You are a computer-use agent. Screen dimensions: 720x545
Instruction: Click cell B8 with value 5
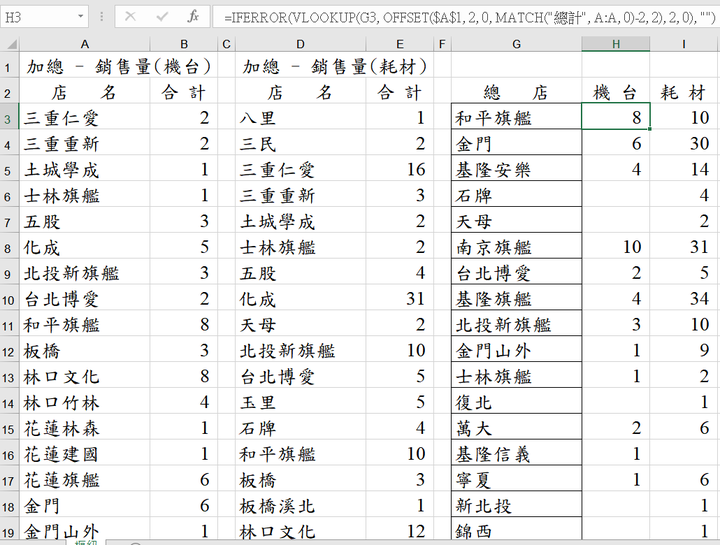click(x=184, y=248)
